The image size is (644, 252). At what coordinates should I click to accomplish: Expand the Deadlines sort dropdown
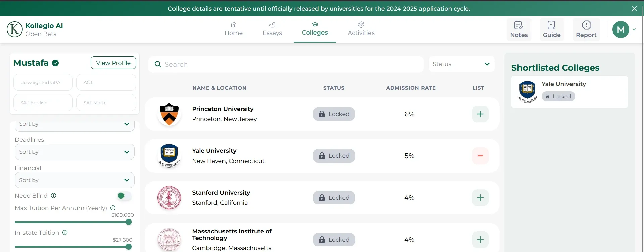click(75, 152)
